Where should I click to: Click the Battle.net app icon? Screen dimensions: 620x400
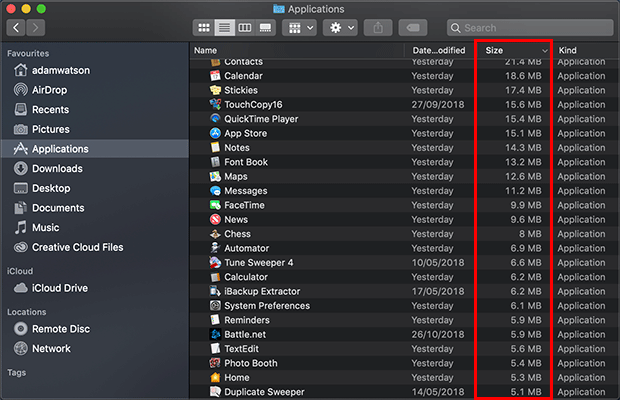[x=215, y=335]
